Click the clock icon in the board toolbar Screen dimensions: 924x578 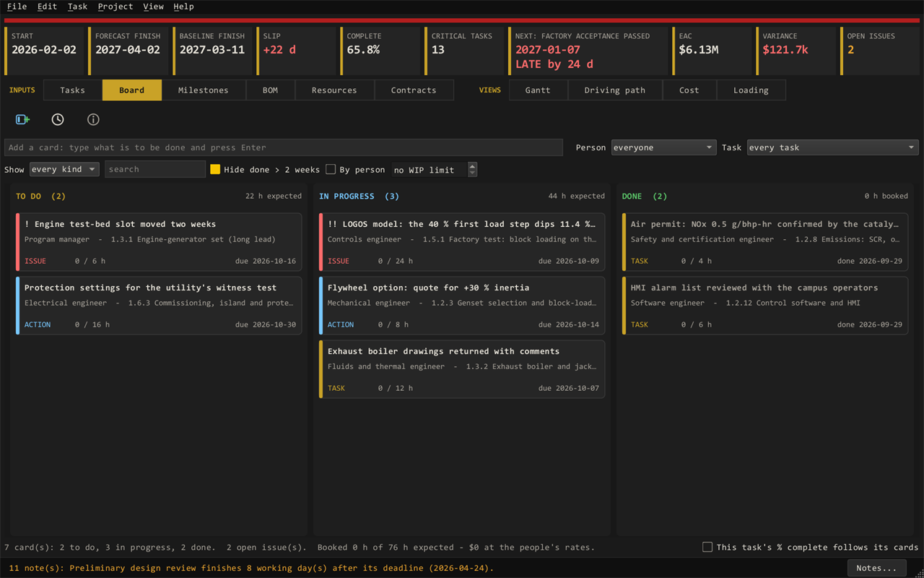pos(58,119)
